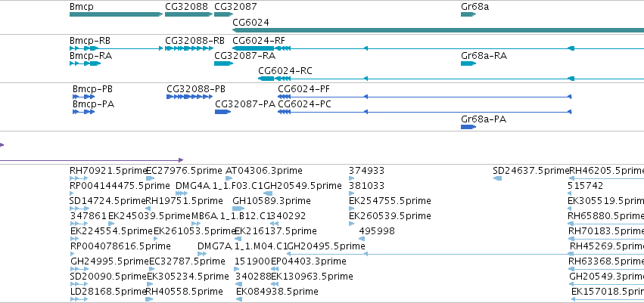Viewport: 644px width, 303px height.
Task: Select the 381033 EST label
Action: 367,186
